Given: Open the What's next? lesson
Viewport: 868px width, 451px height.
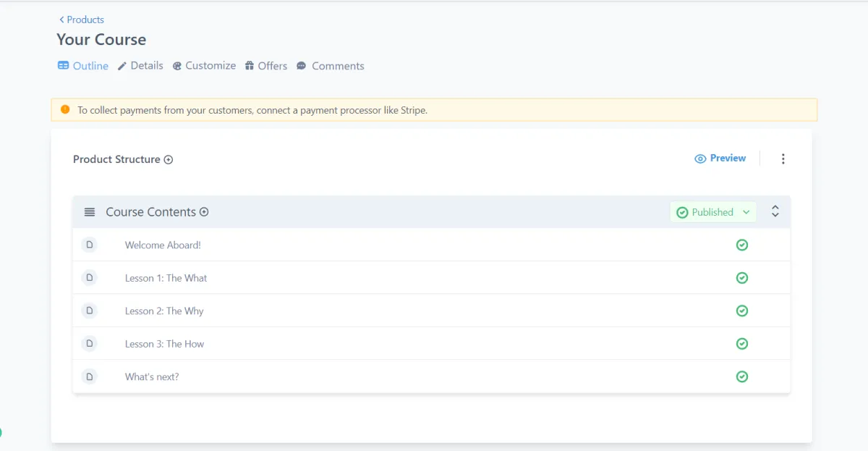Looking at the screenshot, I should tap(152, 377).
